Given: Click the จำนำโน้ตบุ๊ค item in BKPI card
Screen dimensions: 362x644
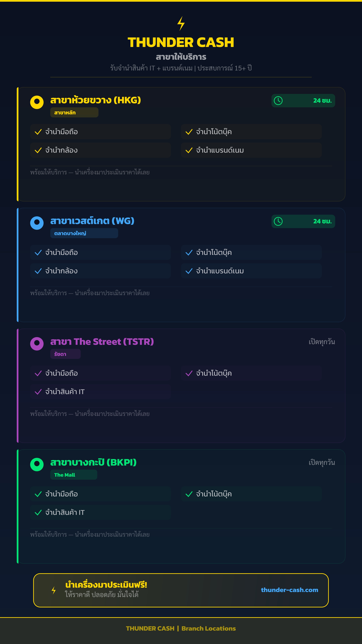Looking at the screenshot, I should (x=251, y=494).
